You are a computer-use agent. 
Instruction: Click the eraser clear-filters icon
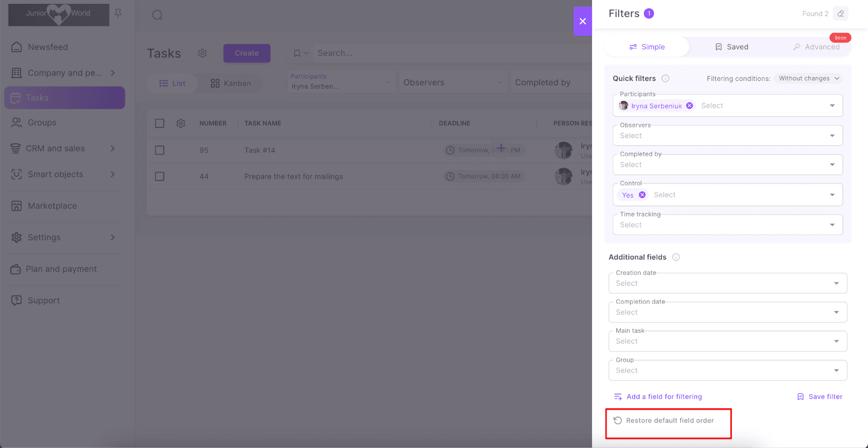[841, 14]
